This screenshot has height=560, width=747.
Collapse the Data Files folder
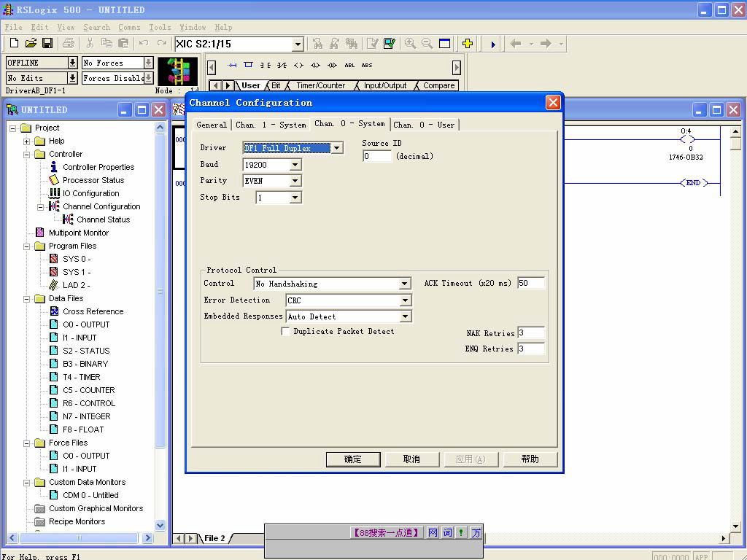(x=27, y=299)
